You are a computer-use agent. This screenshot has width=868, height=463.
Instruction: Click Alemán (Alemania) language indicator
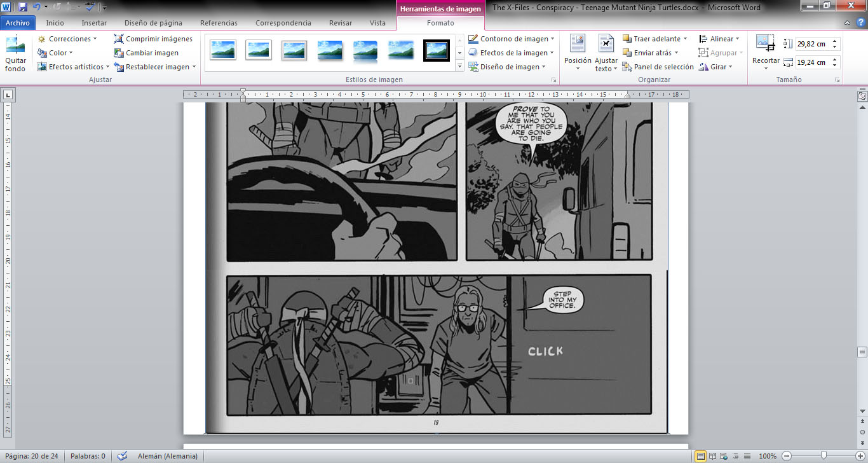(x=168, y=456)
